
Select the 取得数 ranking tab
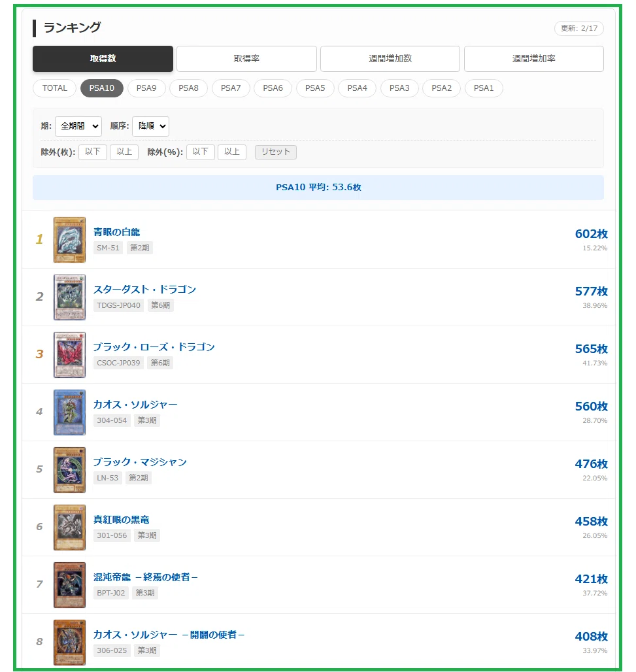click(x=103, y=59)
